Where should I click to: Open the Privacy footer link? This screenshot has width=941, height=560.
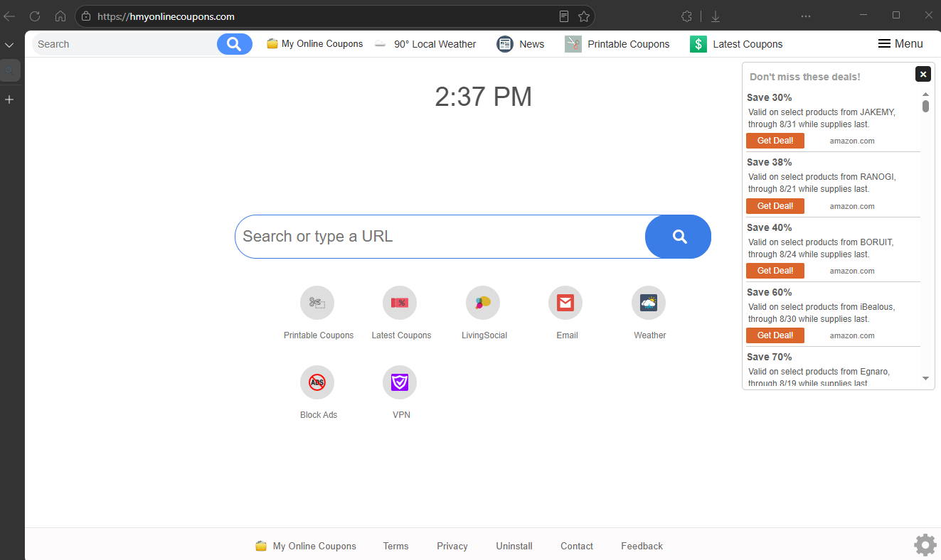pos(452,546)
